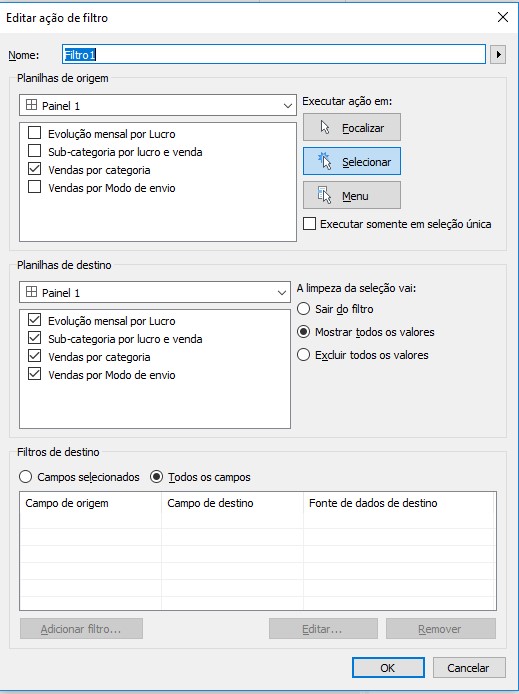Click the Menu cursor icon
Image resolution: width=519 pixels, height=694 pixels.
click(324, 195)
